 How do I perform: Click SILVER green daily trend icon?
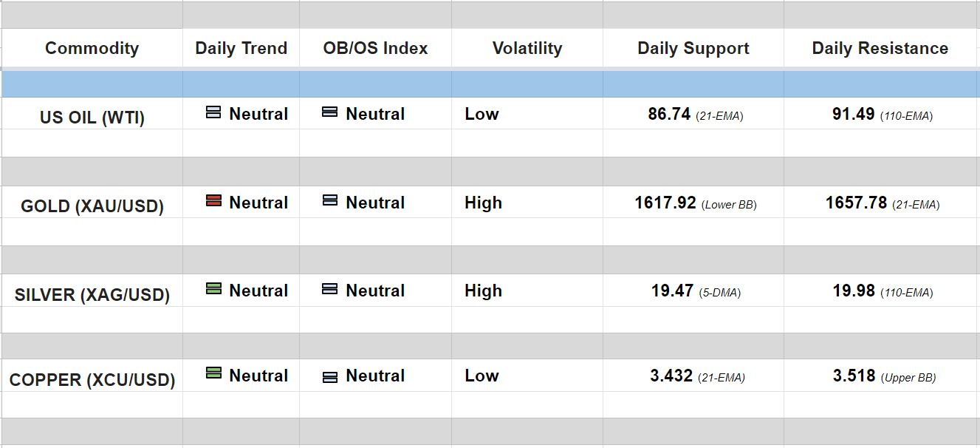pyautogui.click(x=213, y=289)
